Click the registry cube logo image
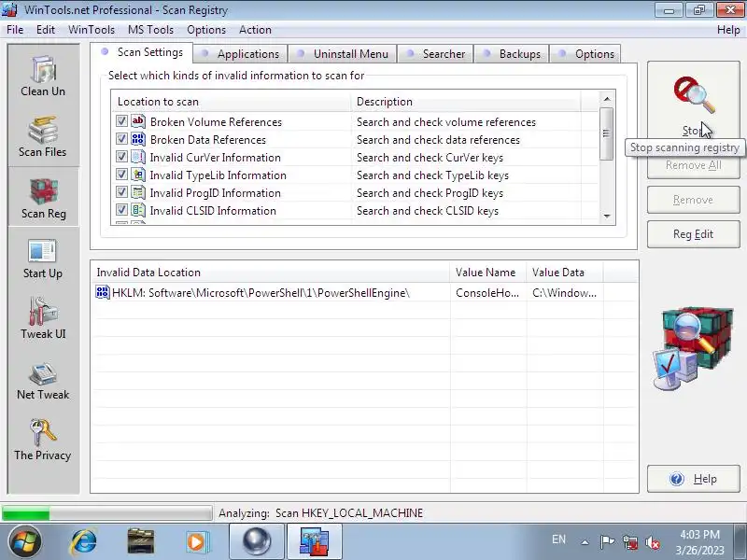This screenshot has height=560, width=747. click(x=693, y=348)
